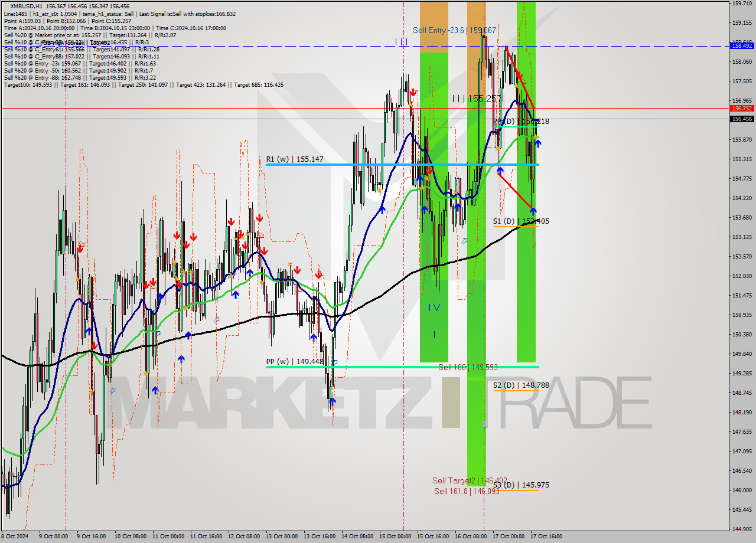Click the 16 Oct 08:00 date label
756x543 pixels.
[x=470, y=537]
